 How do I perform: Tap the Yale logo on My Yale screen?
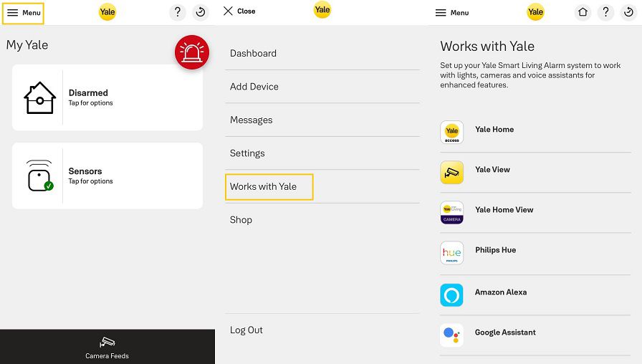[x=107, y=12]
